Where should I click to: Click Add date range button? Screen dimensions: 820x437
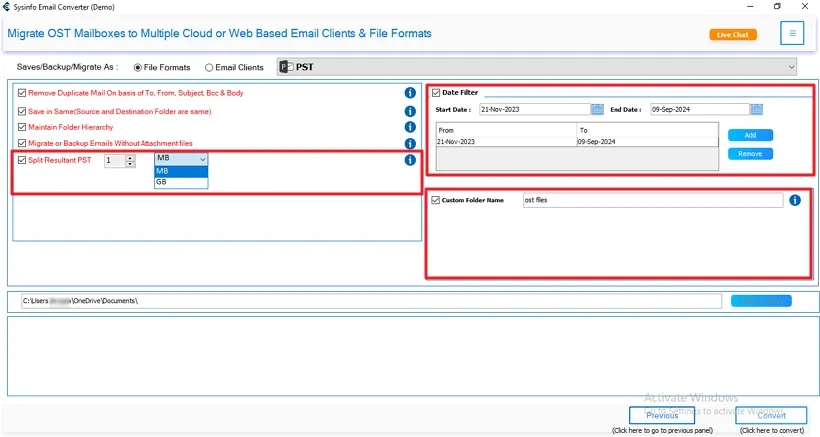point(750,135)
